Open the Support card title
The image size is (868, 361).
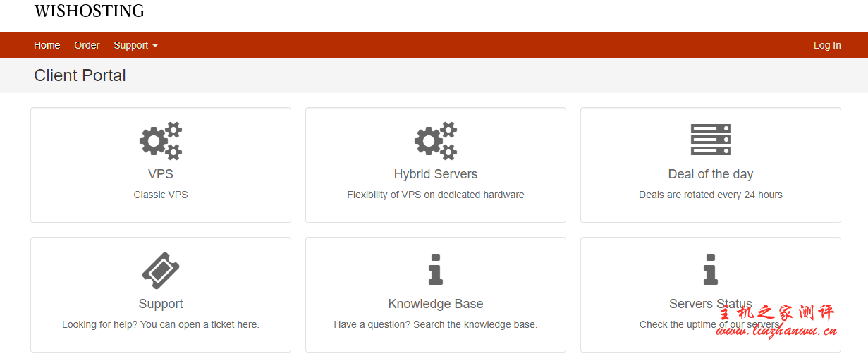pos(161,304)
